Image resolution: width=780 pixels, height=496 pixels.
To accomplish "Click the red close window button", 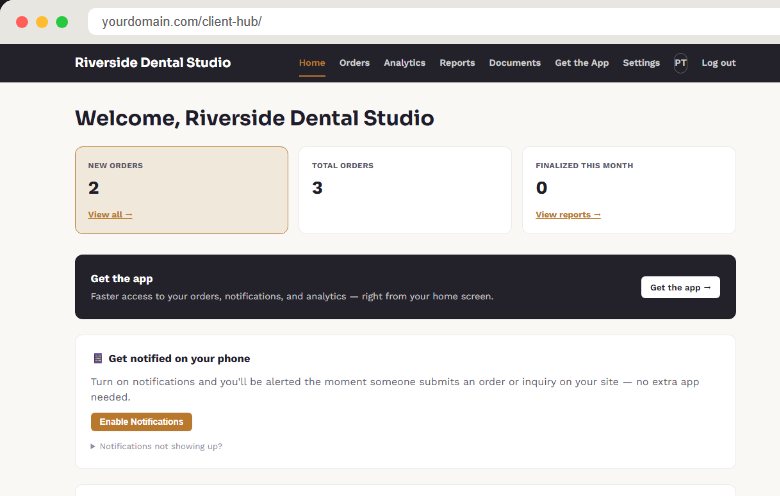I will (22, 22).
